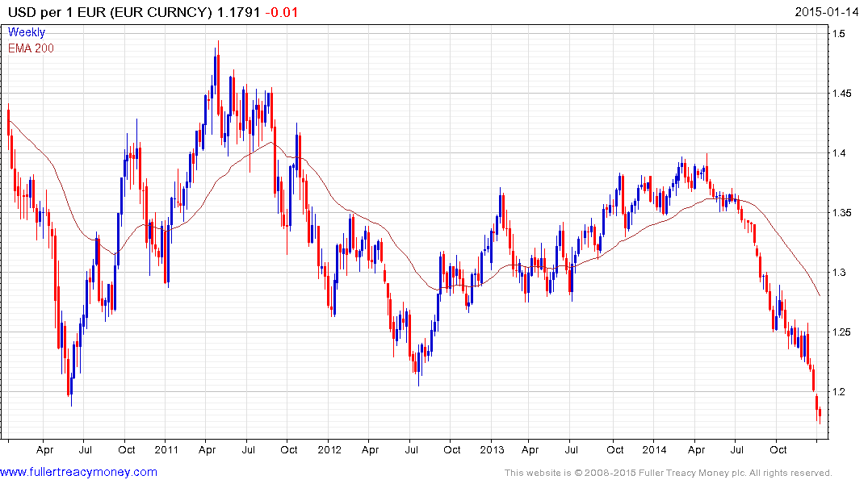Click the 1.25 y-axis label

(x=841, y=332)
